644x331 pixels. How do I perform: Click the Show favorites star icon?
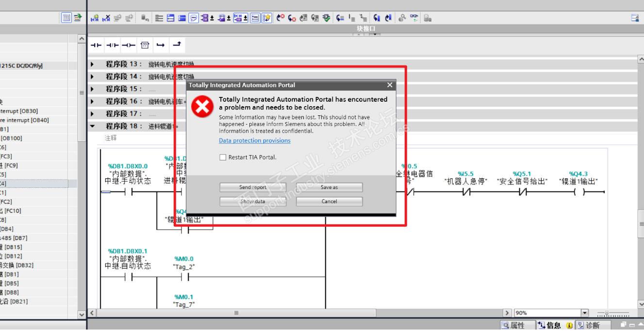(x=267, y=18)
